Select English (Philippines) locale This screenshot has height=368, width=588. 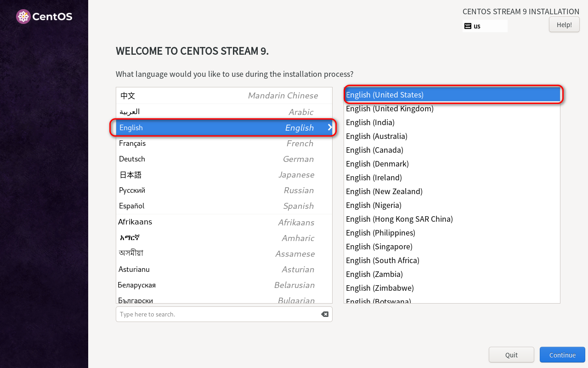pos(452,233)
